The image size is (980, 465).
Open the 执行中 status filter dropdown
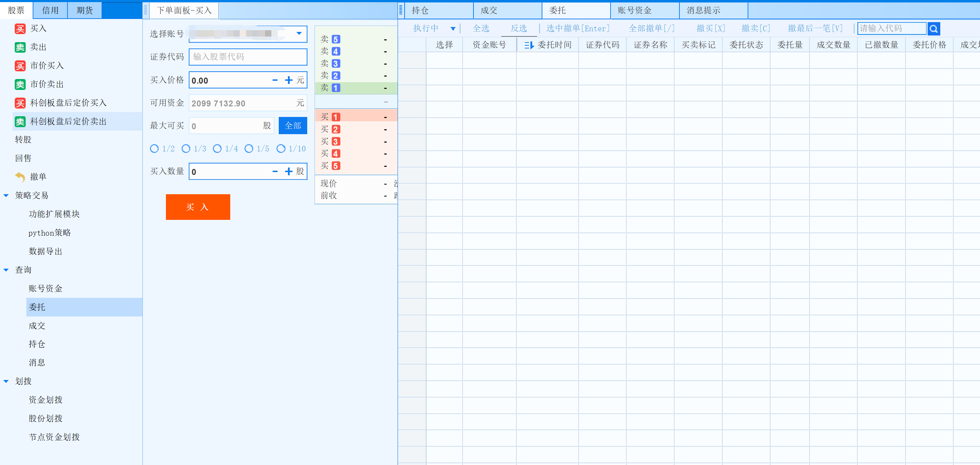453,28
